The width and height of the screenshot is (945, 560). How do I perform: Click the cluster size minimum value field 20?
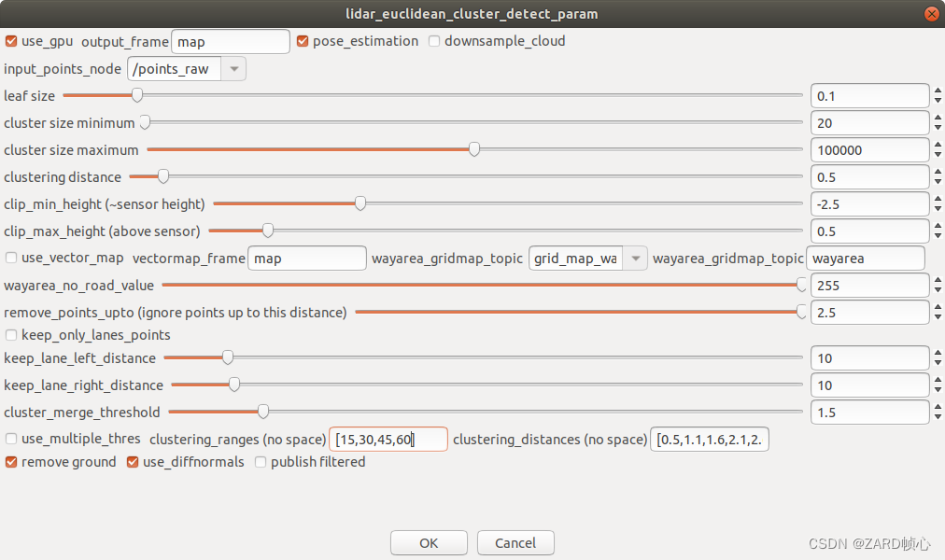click(869, 123)
